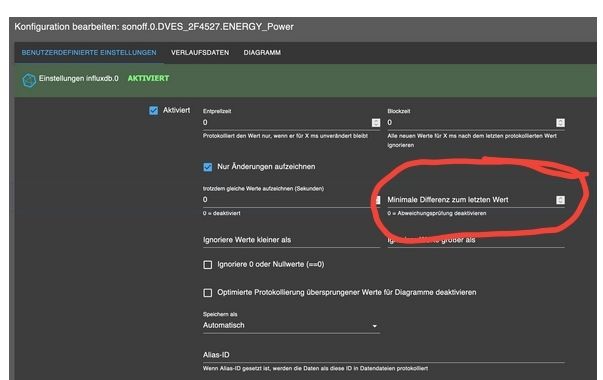
Task: Click the Alias-ID input field
Action: tap(383, 355)
